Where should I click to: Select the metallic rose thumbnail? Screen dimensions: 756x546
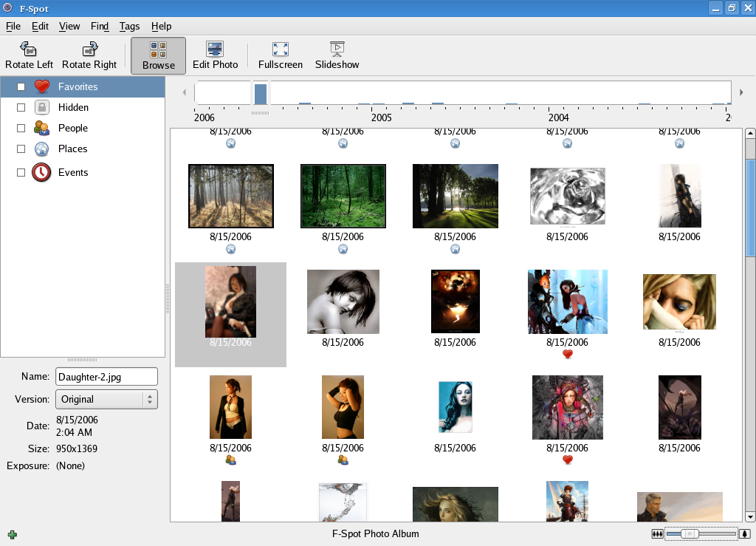[x=568, y=197]
